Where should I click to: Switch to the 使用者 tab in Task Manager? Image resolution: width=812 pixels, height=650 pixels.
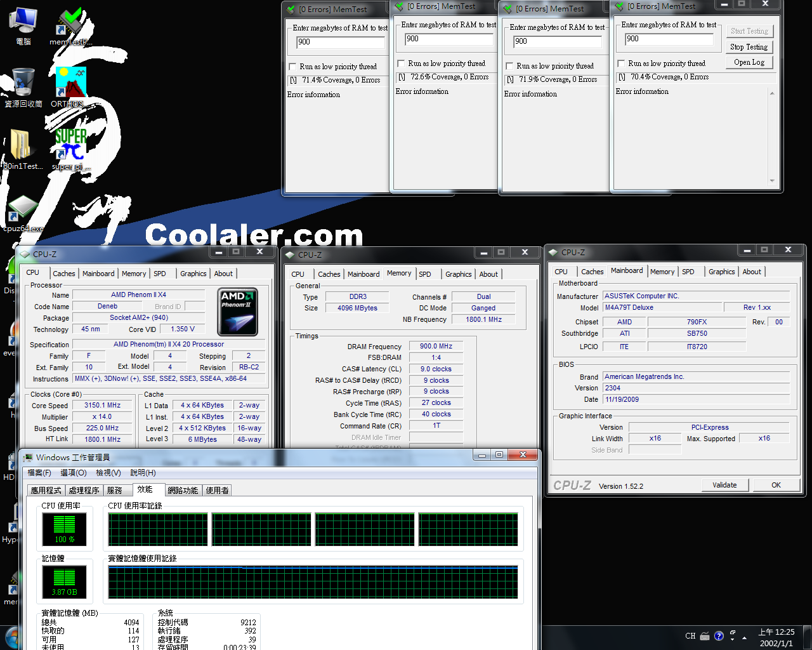[x=217, y=491]
